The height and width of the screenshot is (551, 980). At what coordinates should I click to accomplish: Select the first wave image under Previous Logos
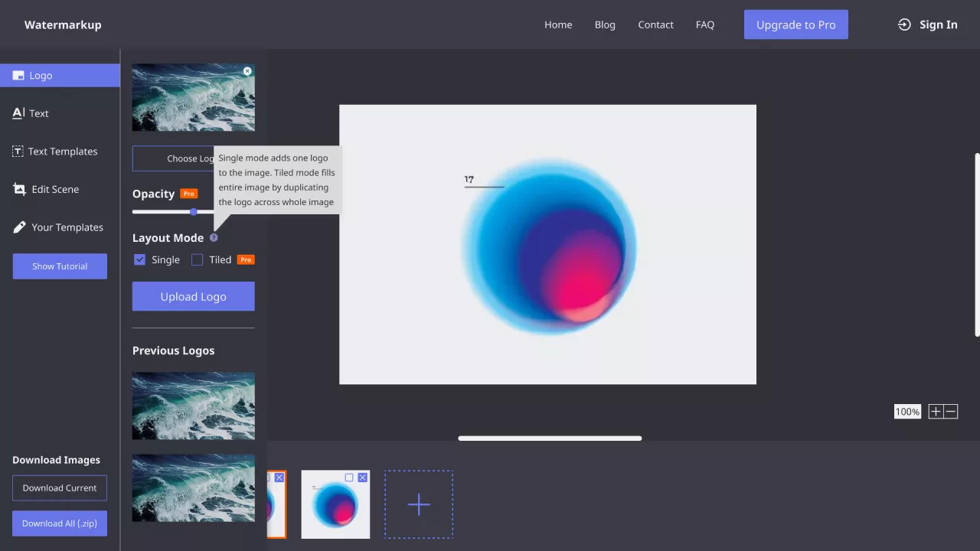point(193,406)
